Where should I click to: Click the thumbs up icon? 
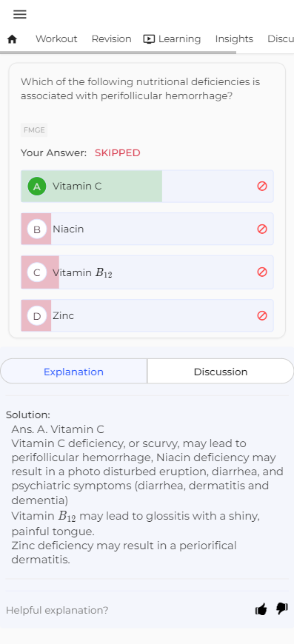coord(261,609)
